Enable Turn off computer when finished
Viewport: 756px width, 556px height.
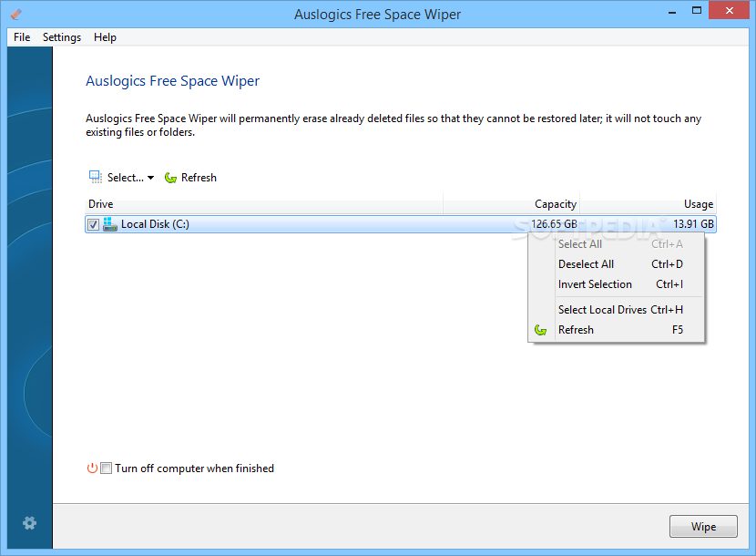point(106,468)
